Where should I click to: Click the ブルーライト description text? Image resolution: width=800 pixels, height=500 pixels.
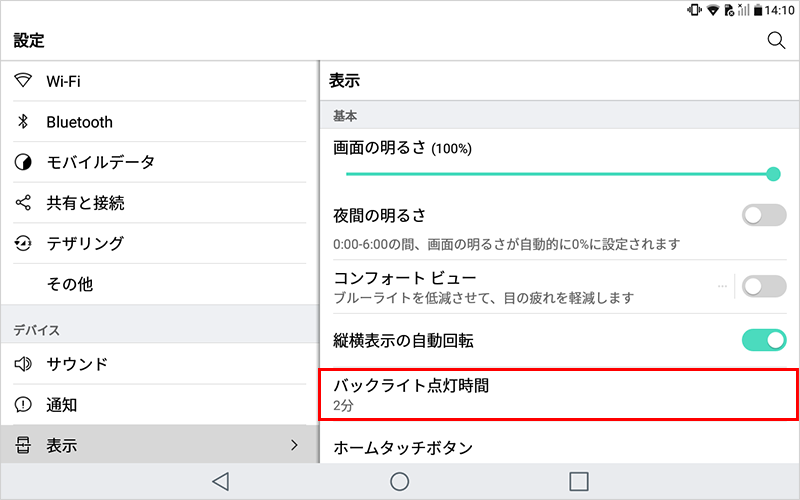pyautogui.click(x=484, y=297)
